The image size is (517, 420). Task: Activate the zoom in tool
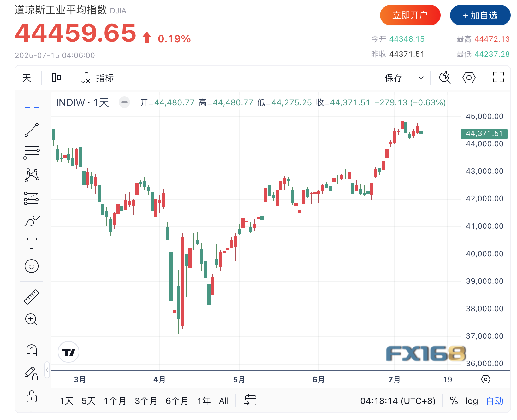(31, 319)
